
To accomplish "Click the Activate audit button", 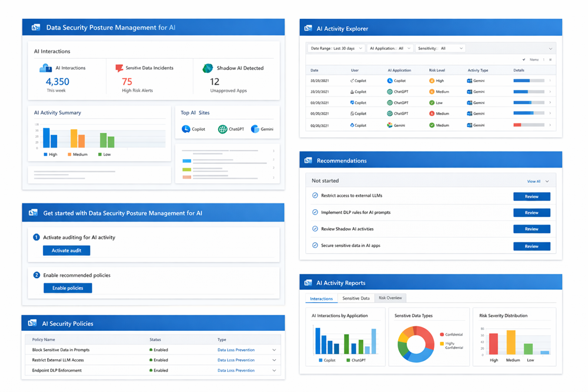I will tap(66, 250).
